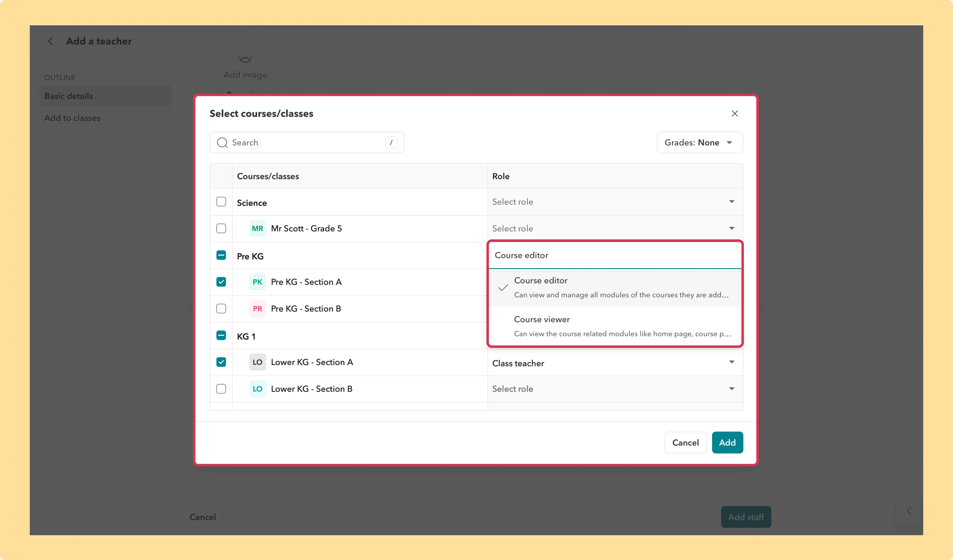Click the Lower KG - Section A name
Image resolution: width=953 pixels, height=560 pixels.
312,362
